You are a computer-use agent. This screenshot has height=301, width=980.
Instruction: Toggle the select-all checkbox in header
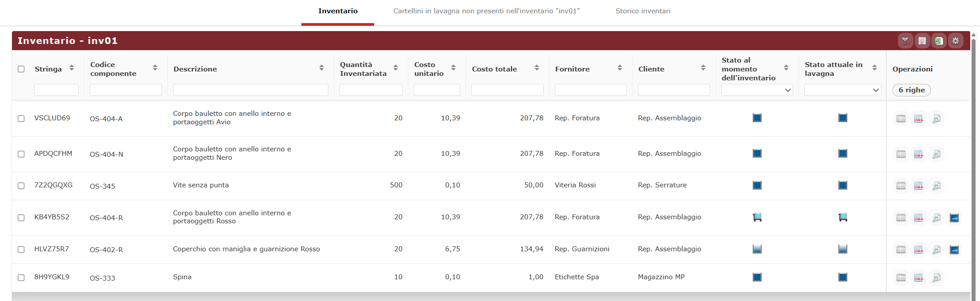click(x=21, y=69)
